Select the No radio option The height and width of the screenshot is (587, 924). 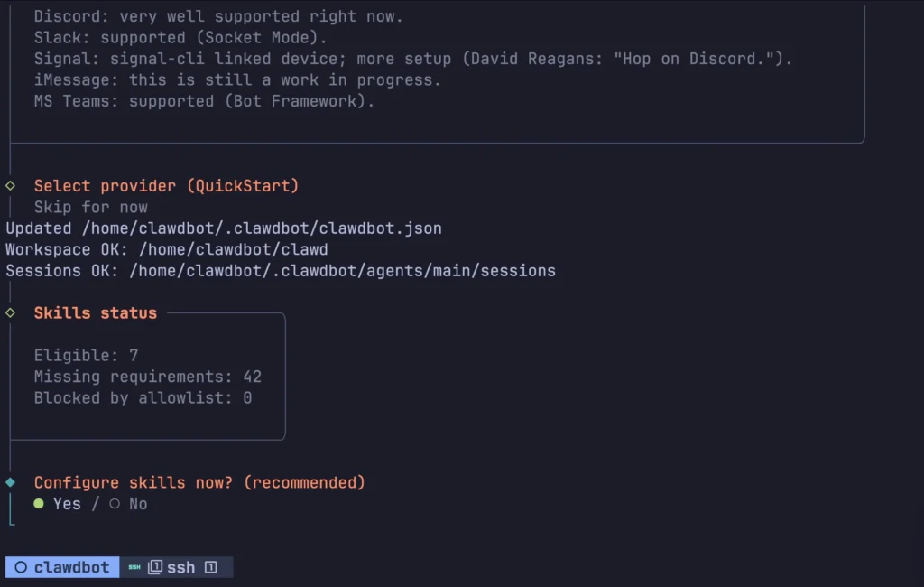point(126,504)
